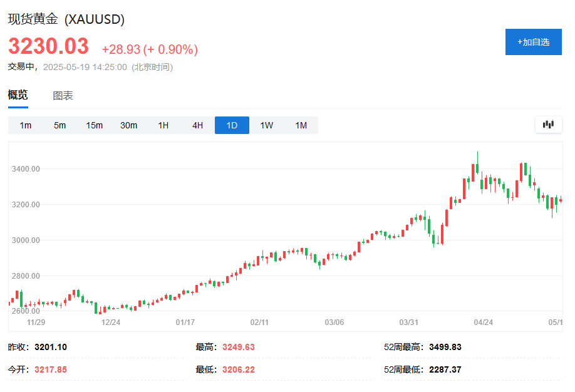This screenshot has width=575, height=392.
Task: Click the 今开 open price 3217.85
Action: click(51, 369)
